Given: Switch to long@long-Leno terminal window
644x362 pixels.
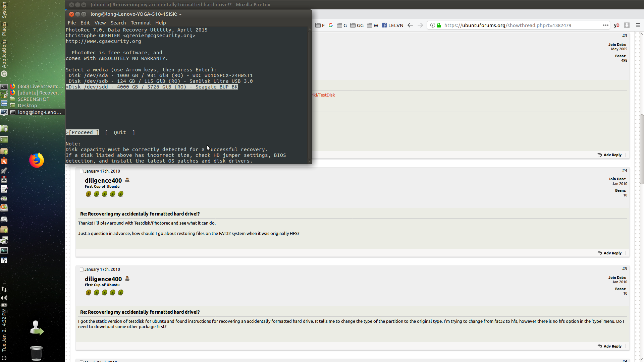Looking at the screenshot, I should point(37,112).
